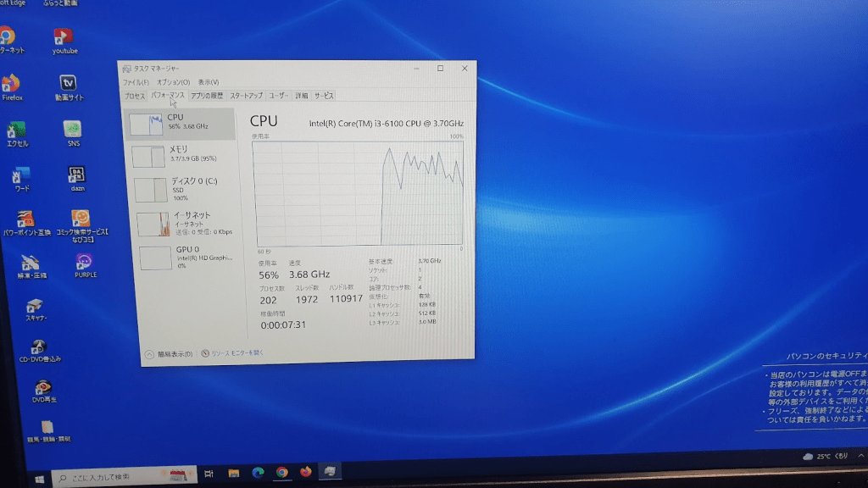Open the リソース モニターを開く link
Screen dimensions: 868x488
pyautogui.click(x=237, y=352)
